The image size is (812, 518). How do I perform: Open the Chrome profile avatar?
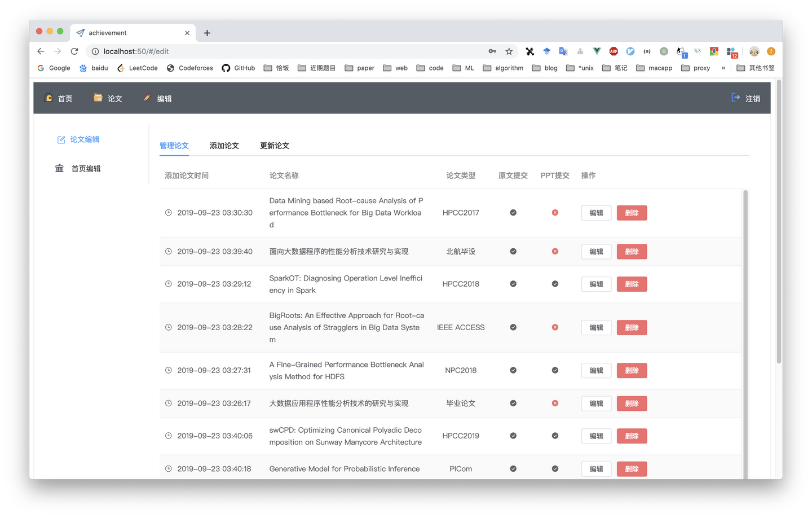tap(754, 51)
